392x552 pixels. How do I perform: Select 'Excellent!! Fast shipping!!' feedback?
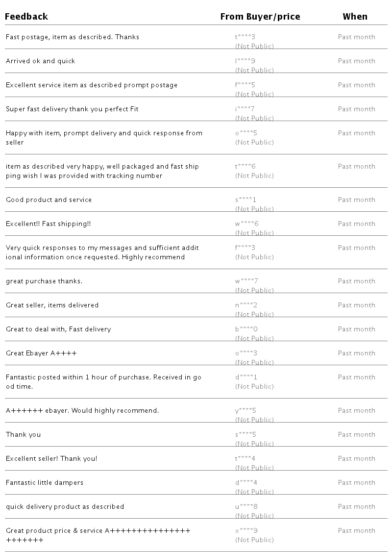[x=48, y=224]
